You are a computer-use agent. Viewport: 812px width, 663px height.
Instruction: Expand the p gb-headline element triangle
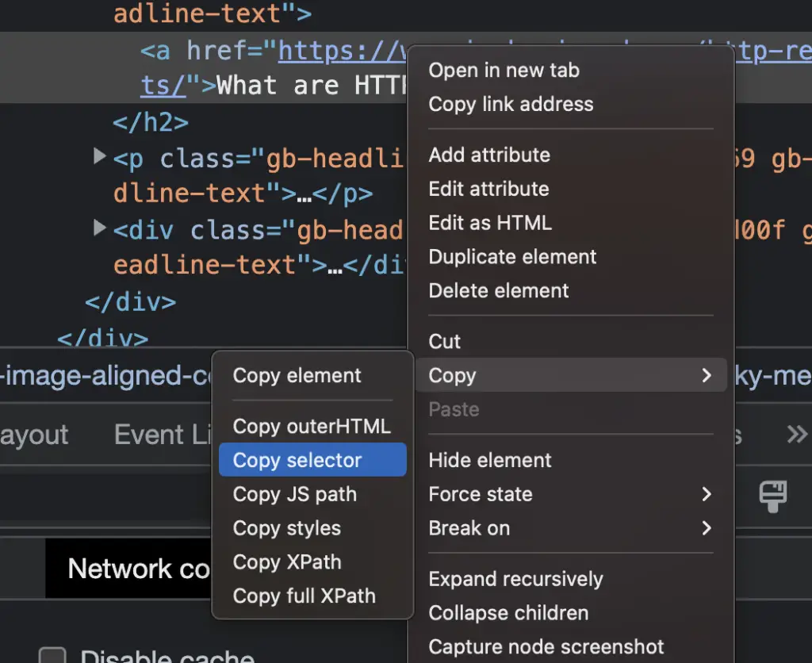coord(99,156)
